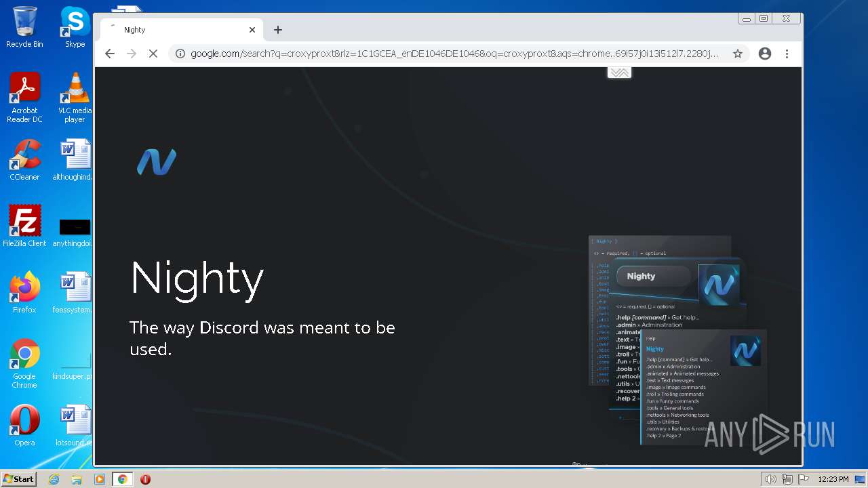Launch VLC media player shortcut
Image resolution: width=868 pixels, height=488 pixels.
click(x=75, y=98)
